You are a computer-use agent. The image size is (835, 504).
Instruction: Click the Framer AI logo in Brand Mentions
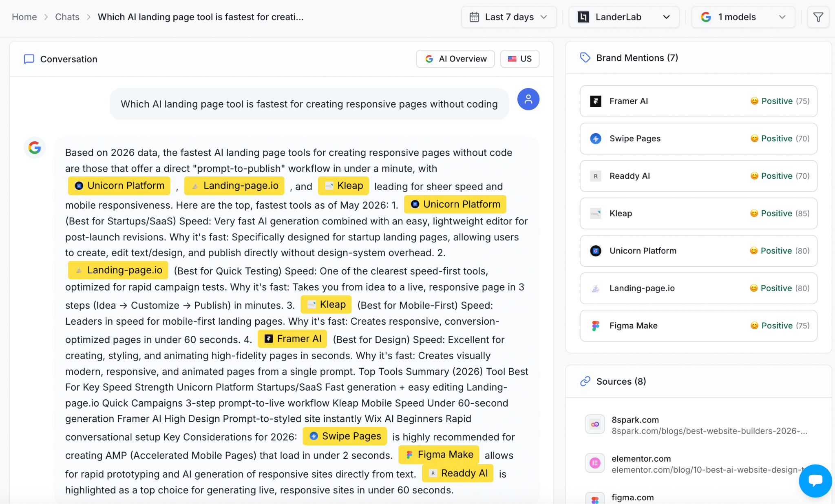point(596,101)
